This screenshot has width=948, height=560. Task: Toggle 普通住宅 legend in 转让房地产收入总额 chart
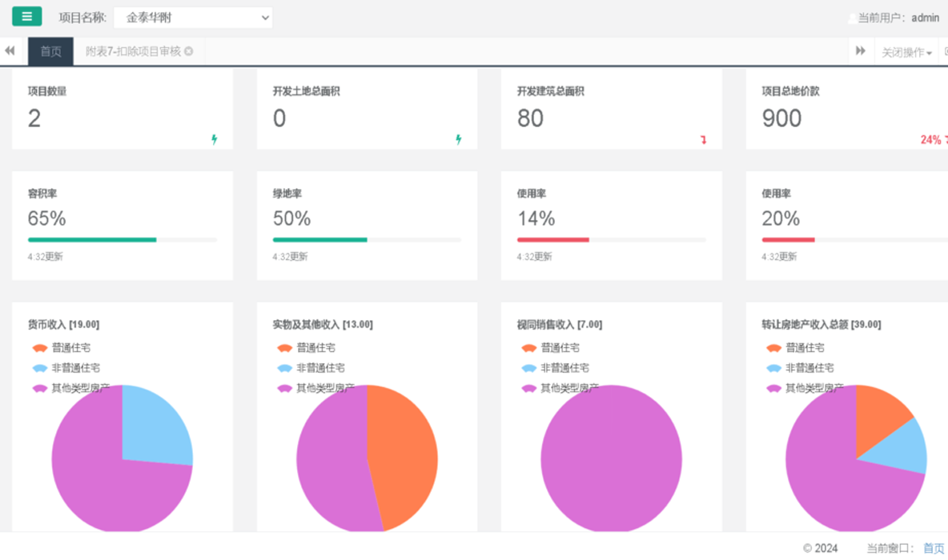pos(795,347)
